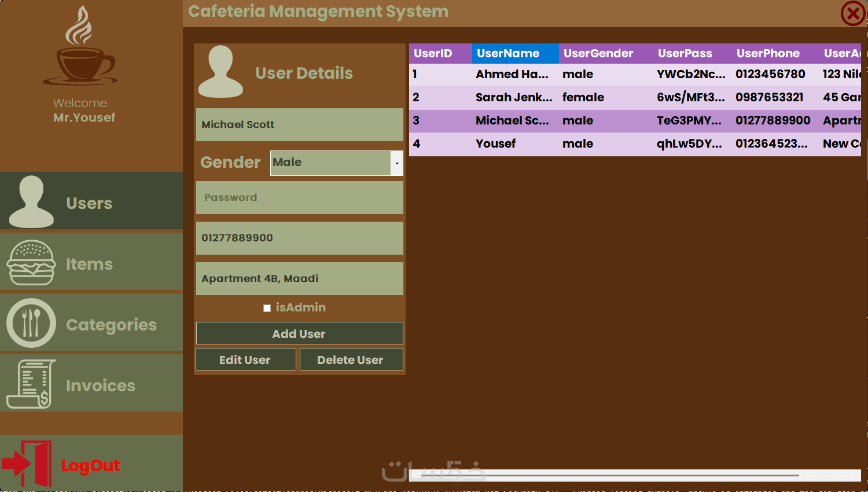
Task: Close the Cafeteria Management System window
Action: point(853,13)
